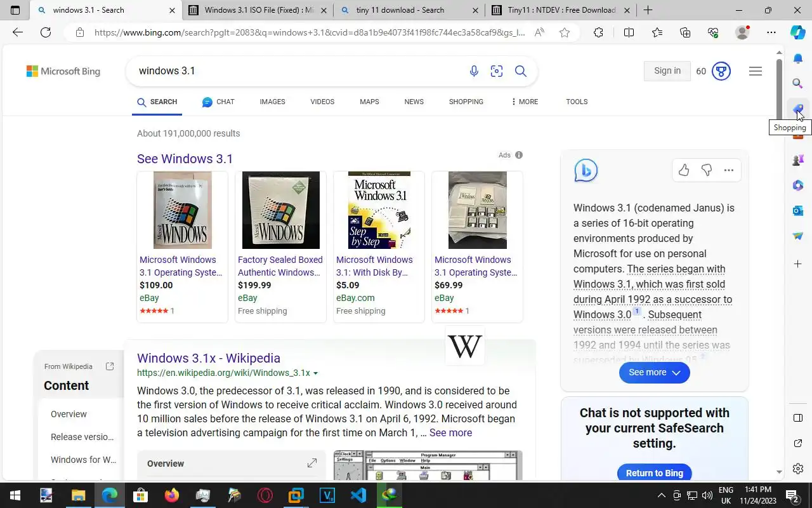Open Edge settings and more menu
Screen dimensions: 812x508
pos(771,32)
